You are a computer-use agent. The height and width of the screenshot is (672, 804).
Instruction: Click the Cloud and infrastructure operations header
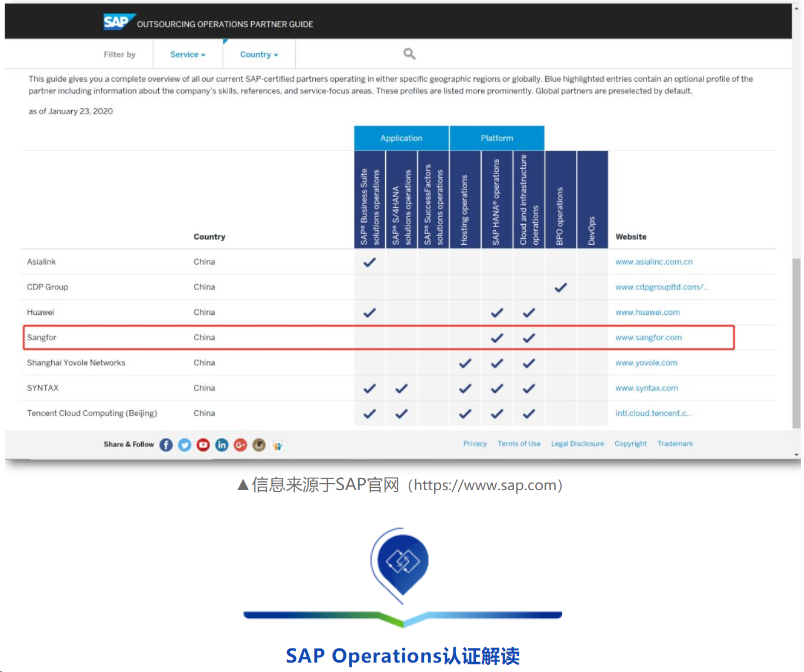529,199
